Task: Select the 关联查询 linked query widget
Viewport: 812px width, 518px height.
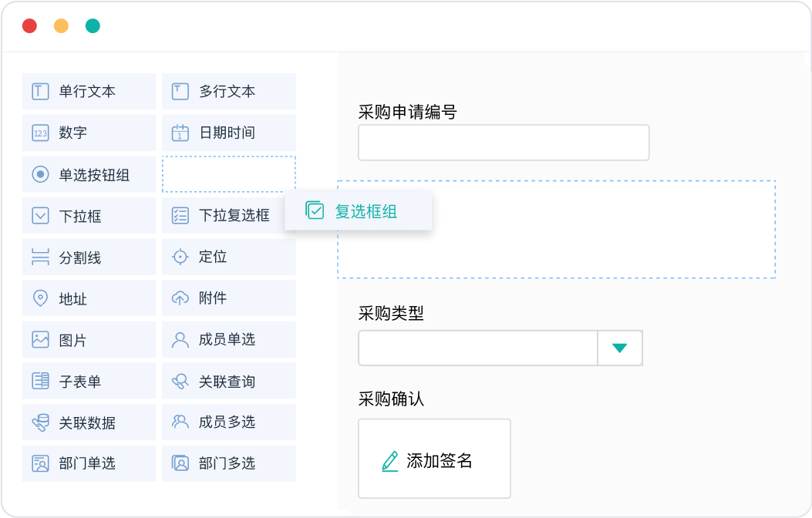Action: point(229,382)
